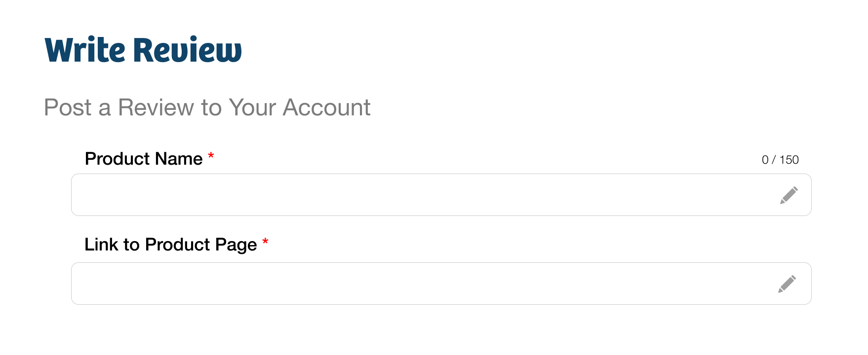868x355 pixels.
Task: Click the pencil icon in Product Name field
Action: pyautogui.click(x=789, y=195)
